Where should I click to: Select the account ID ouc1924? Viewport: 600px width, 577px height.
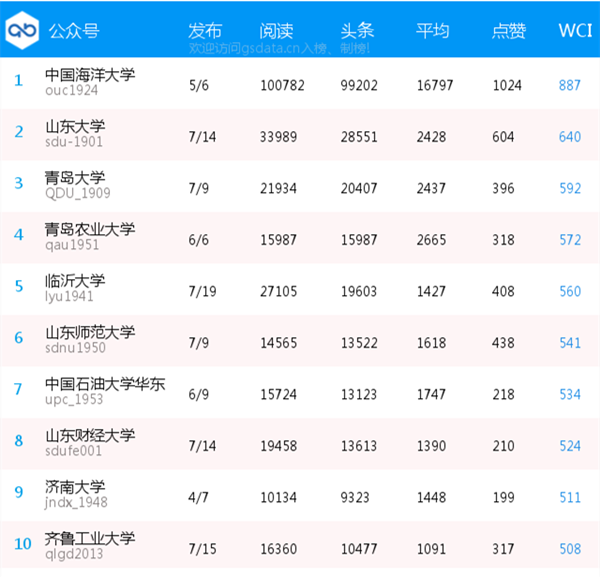click(x=72, y=90)
